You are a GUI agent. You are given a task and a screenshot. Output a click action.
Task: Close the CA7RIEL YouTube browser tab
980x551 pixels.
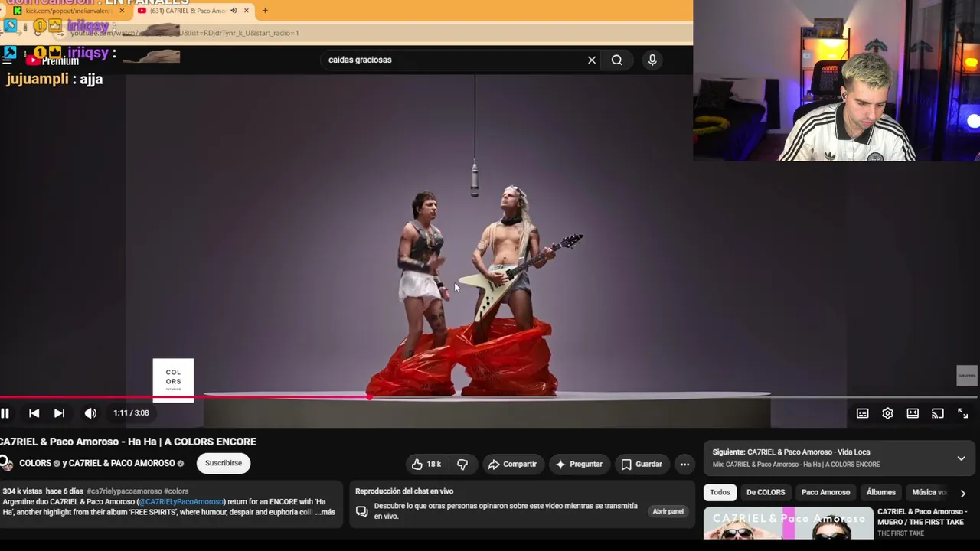pyautogui.click(x=247, y=11)
